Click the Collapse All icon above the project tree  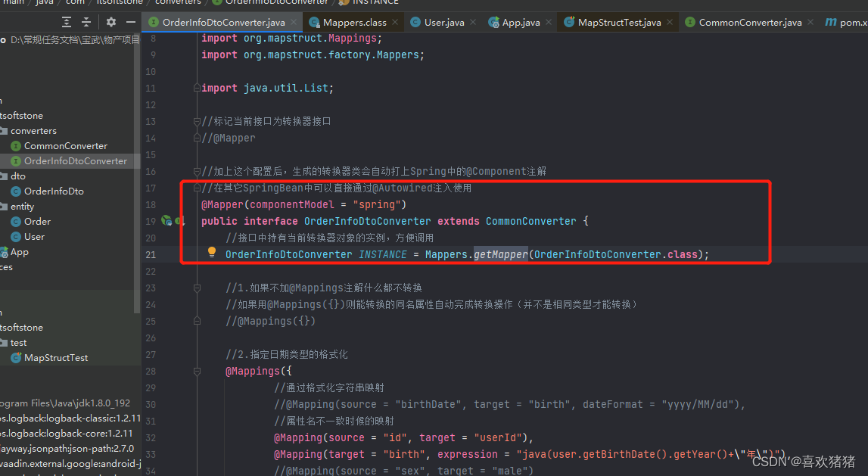coord(85,22)
